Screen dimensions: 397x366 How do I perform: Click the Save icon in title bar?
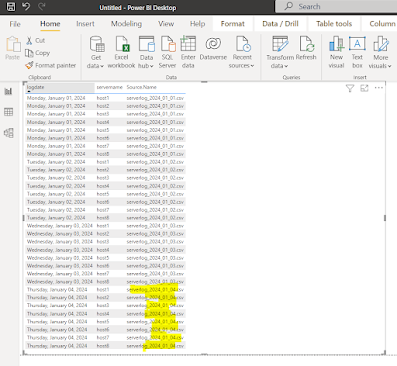pos(11,7)
